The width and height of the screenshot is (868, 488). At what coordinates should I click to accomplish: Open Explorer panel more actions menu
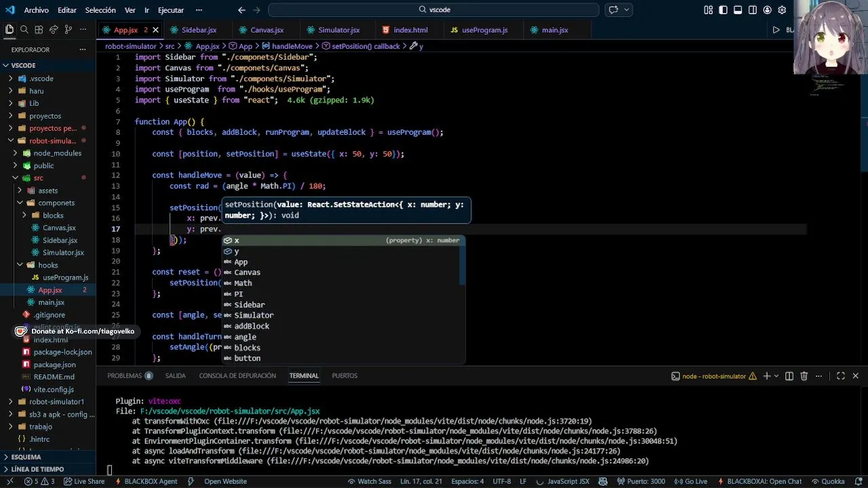click(x=83, y=49)
